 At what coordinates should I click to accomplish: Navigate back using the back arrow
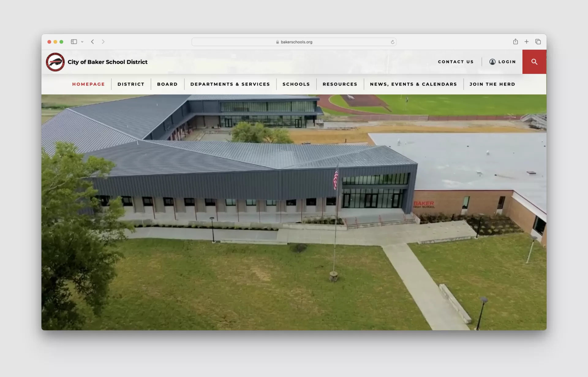pos(92,42)
